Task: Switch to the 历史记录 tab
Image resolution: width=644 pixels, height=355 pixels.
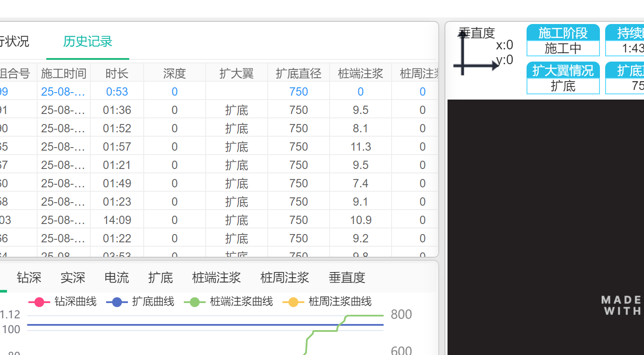Action: tap(88, 41)
